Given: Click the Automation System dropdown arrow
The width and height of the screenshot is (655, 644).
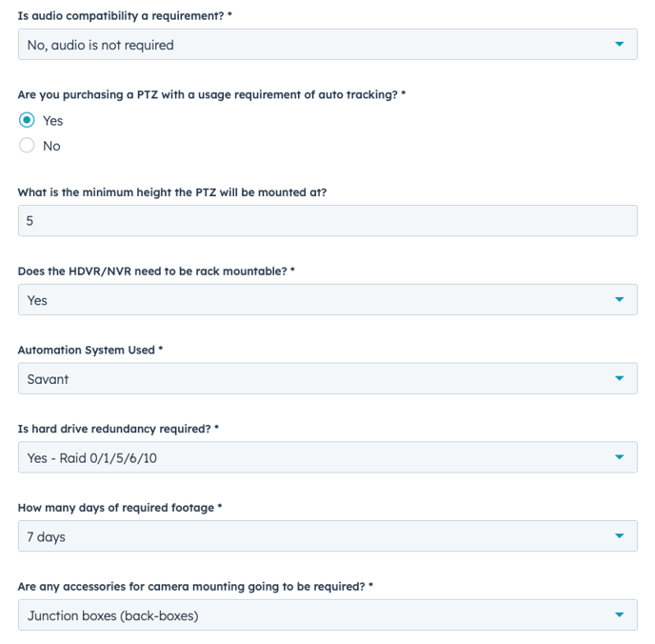Looking at the screenshot, I should [x=620, y=378].
